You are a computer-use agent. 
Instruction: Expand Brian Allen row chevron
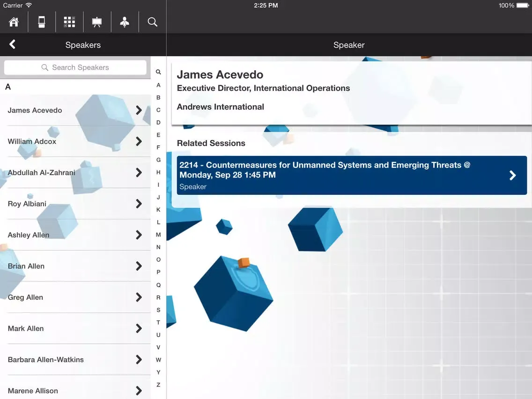[x=139, y=266]
